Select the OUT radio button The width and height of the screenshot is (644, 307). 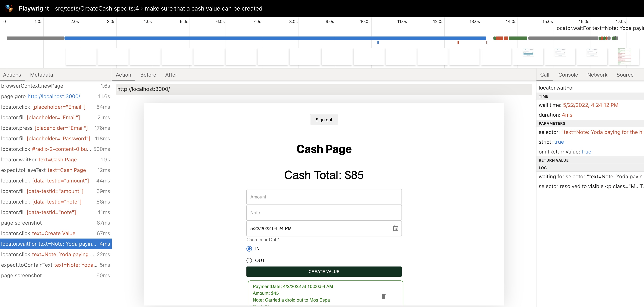(x=249, y=261)
